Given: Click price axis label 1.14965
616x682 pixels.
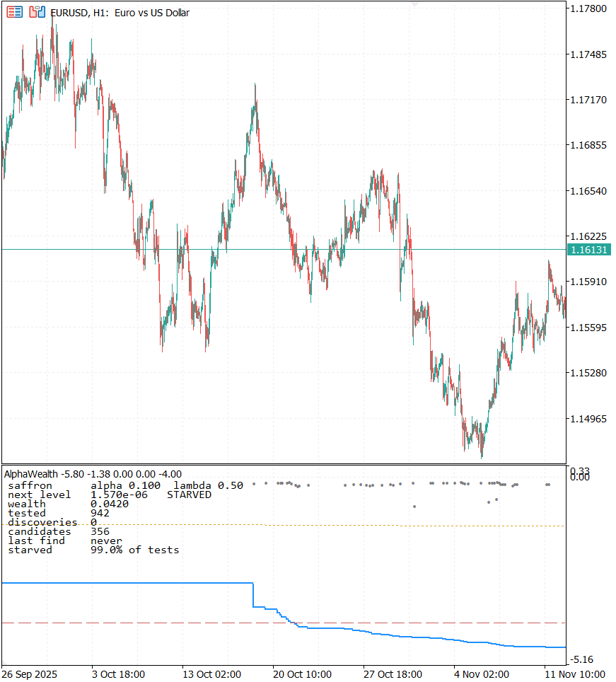Looking at the screenshot, I should pyautogui.click(x=588, y=418).
